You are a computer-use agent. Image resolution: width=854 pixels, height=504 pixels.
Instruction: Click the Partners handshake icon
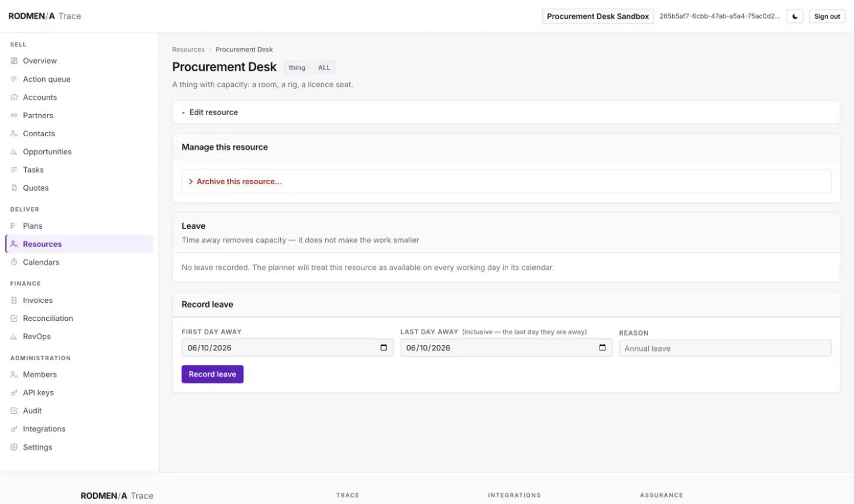click(x=14, y=115)
